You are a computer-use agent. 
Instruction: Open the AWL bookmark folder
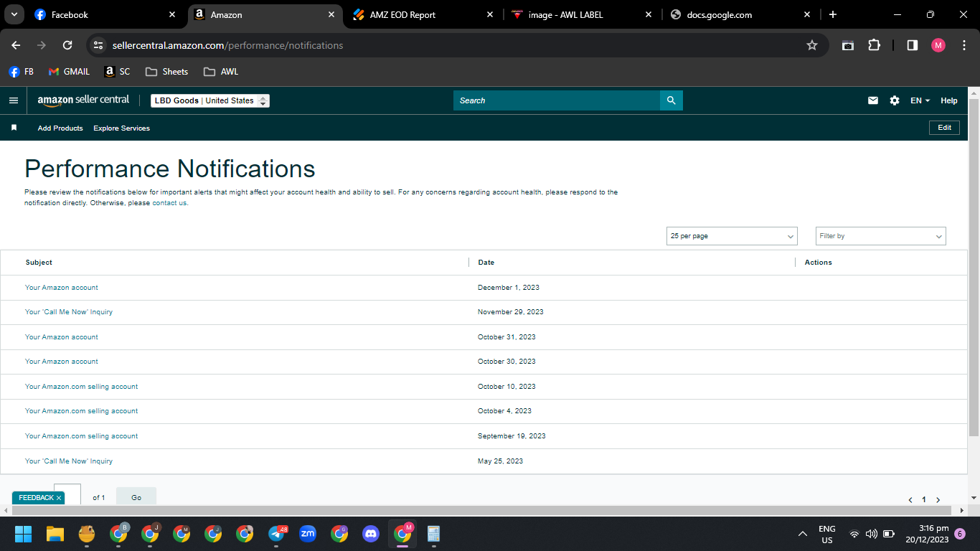click(x=221, y=72)
